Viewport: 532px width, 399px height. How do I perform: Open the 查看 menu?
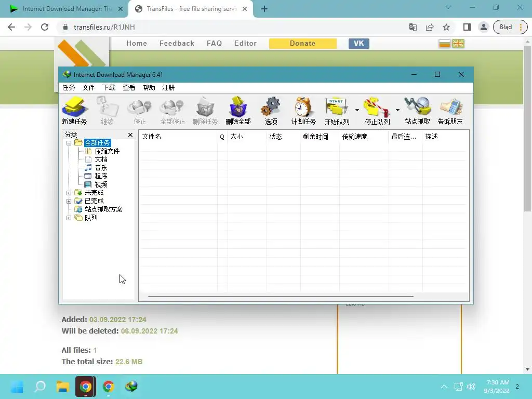(129, 87)
